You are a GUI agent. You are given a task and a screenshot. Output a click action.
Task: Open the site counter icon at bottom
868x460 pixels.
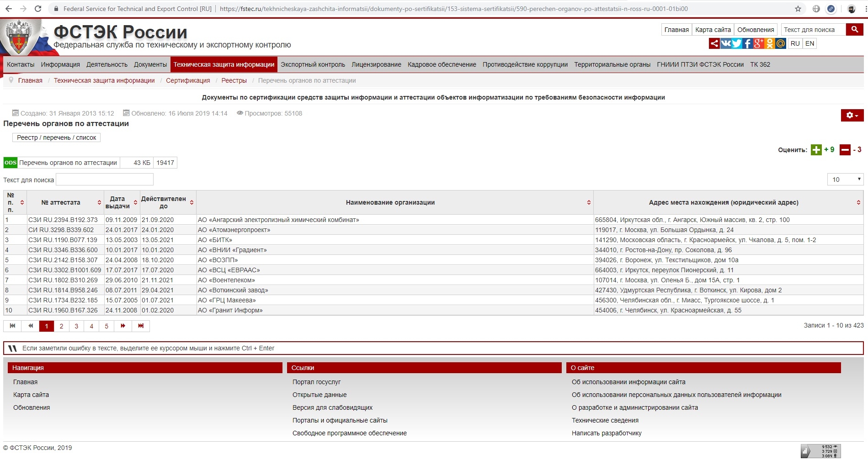820,451
